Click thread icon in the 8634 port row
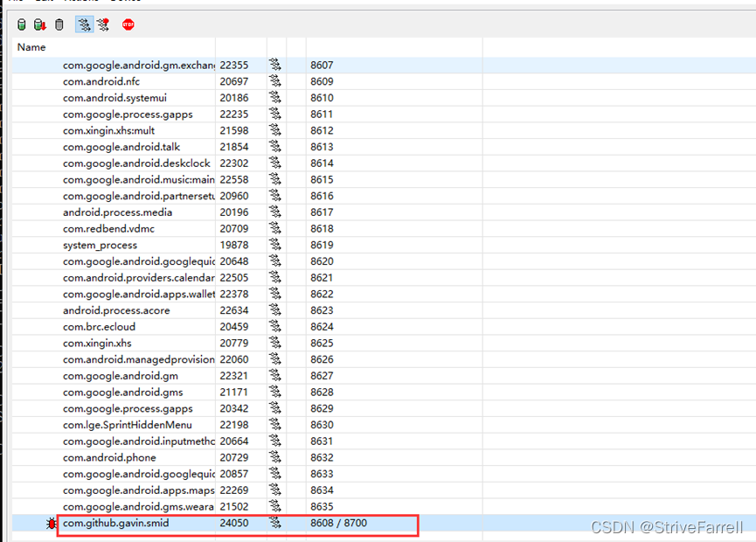This screenshot has width=756, height=542. 274,490
